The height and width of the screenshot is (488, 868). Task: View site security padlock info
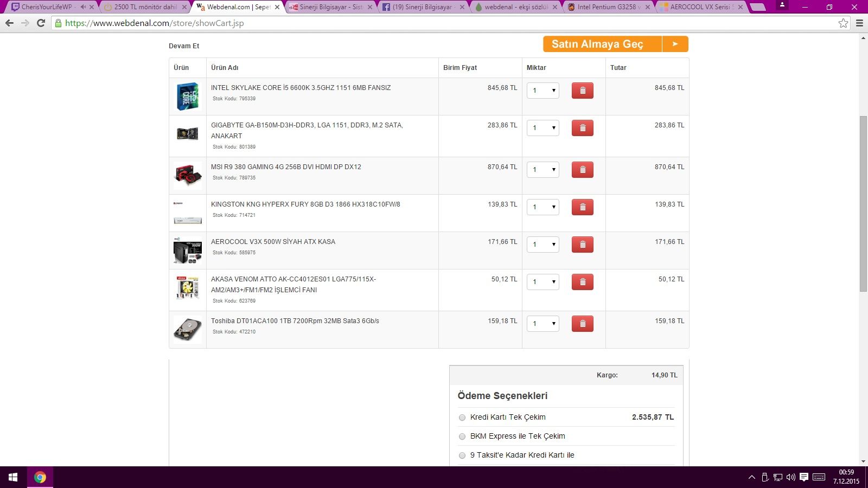[x=58, y=23]
